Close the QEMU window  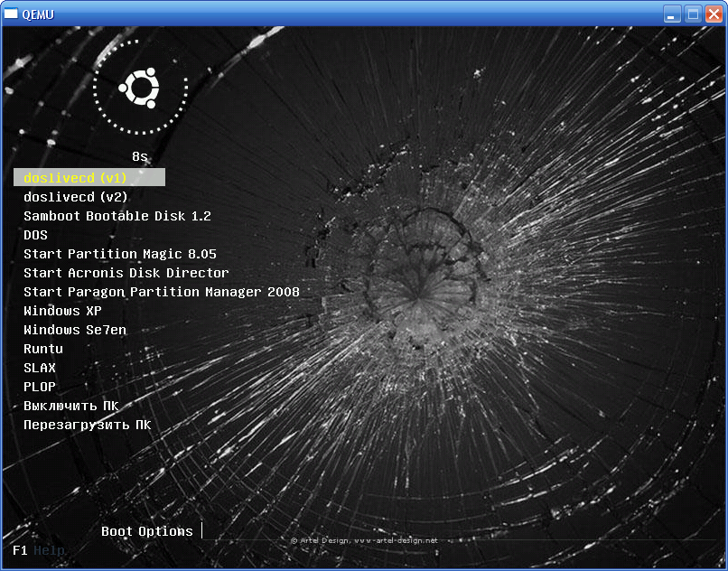click(714, 14)
